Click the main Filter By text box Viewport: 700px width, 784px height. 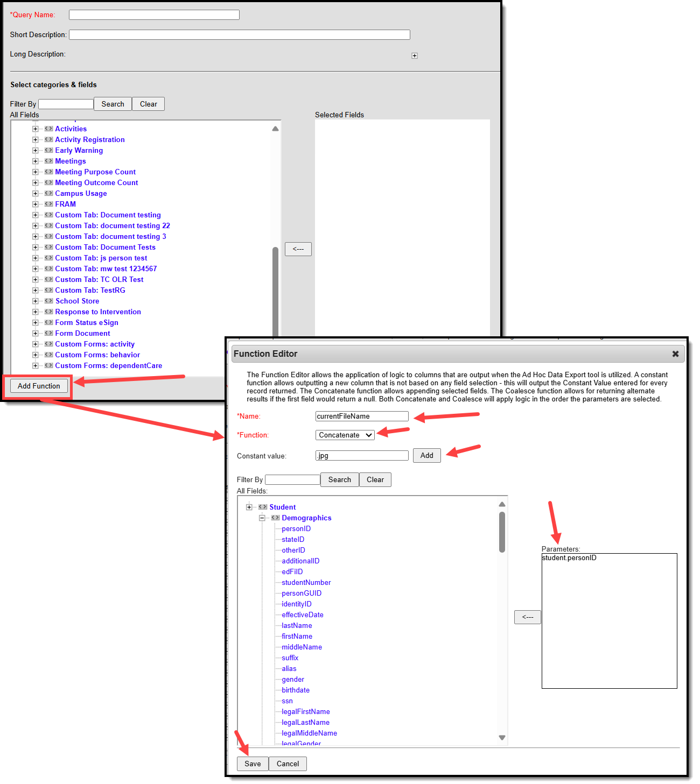(x=66, y=104)
